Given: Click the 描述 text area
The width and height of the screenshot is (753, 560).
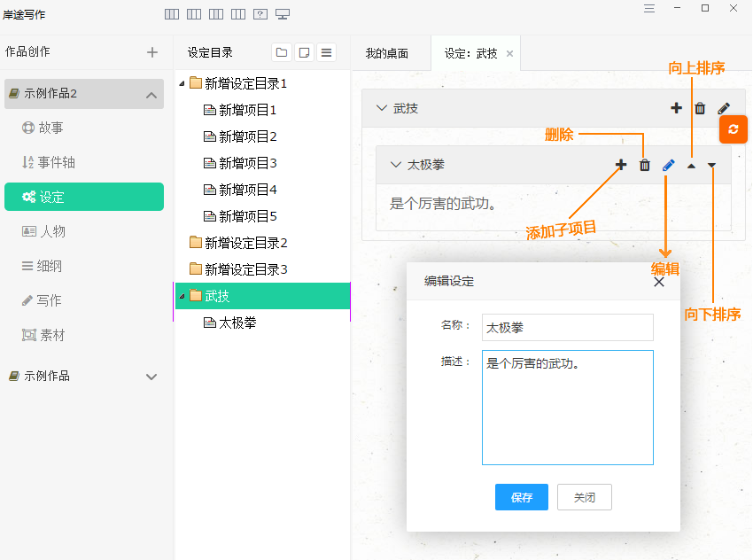Looking at the screenshot, I should 568,408.
